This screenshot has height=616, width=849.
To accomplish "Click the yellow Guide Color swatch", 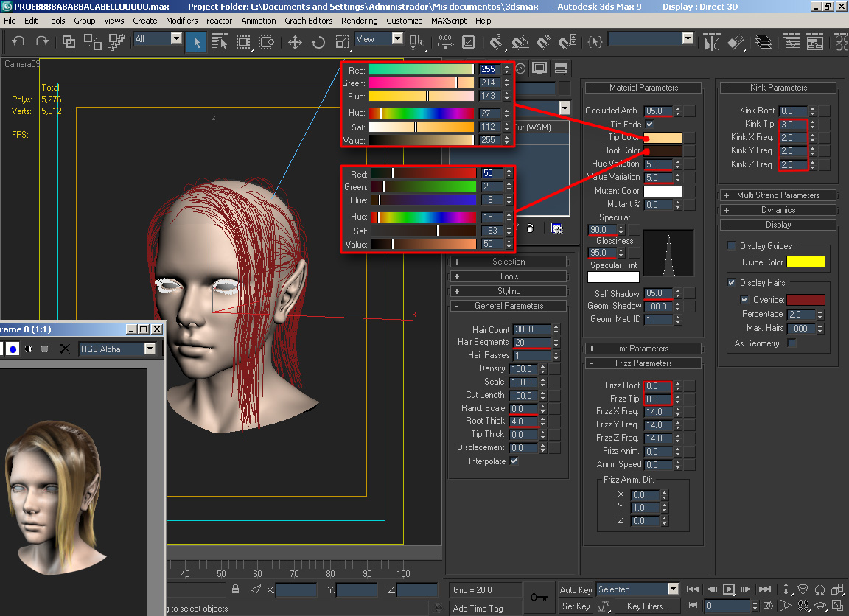I will tap(806, 262).
